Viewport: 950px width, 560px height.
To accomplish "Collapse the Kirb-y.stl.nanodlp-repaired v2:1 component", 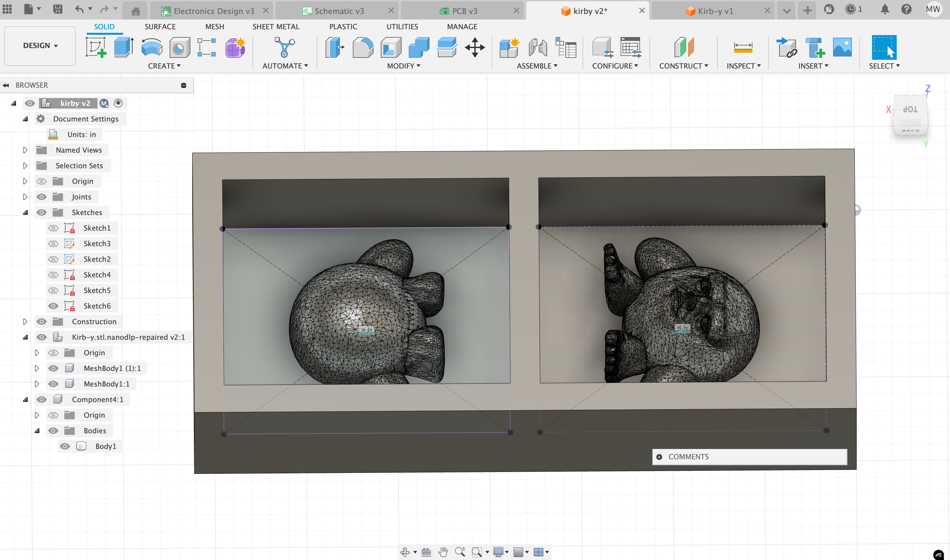I will (x=25, y=337).
